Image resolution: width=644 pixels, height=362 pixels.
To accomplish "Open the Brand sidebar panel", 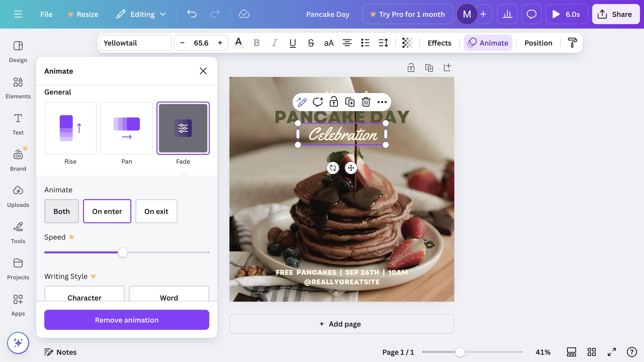I will [18, 161].
